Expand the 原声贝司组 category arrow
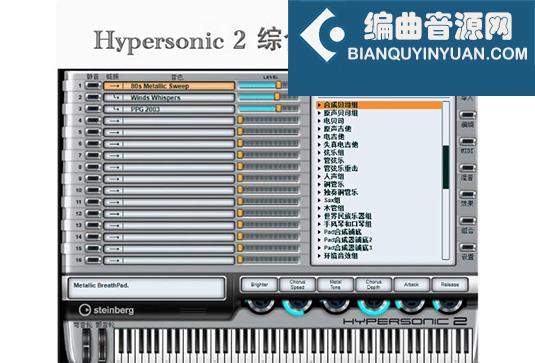Screen dimensions: 535x363 coord(320,113)
